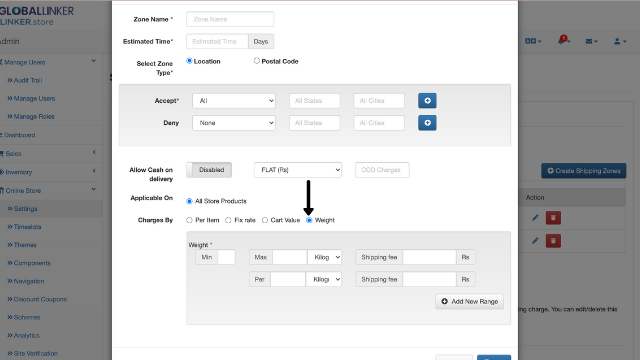Open Settings under Online Store
Image resolution: width=640 pixels, height=360 pixels.
pos(22,209)
